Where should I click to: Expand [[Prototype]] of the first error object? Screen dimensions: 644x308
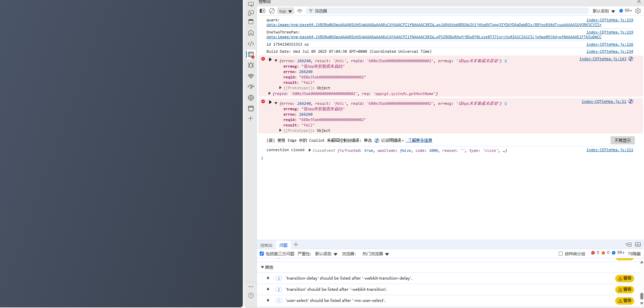280,88
